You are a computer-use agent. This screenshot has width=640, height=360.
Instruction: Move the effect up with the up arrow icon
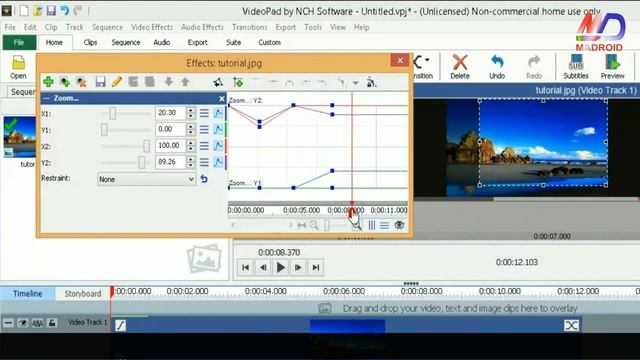click(185, 82)
